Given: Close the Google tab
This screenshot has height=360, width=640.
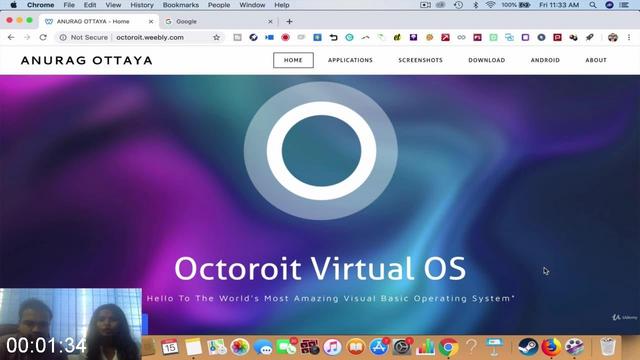Looking at the screenshot, I should 270,22.
